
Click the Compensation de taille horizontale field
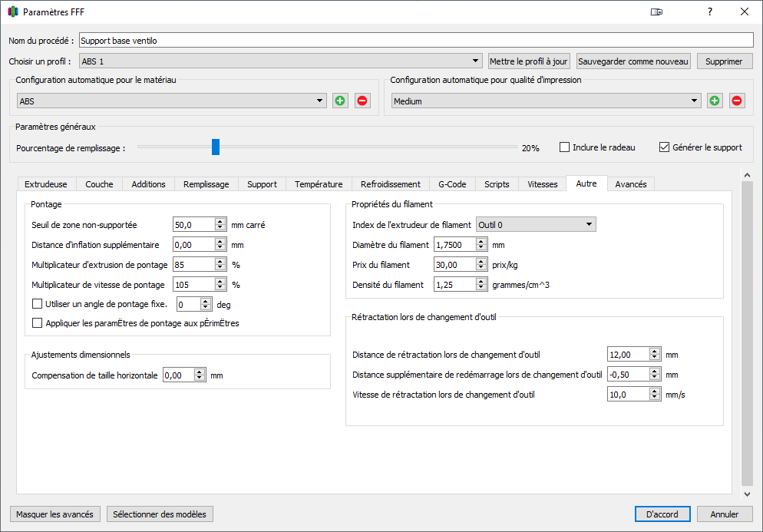(179, 375)
